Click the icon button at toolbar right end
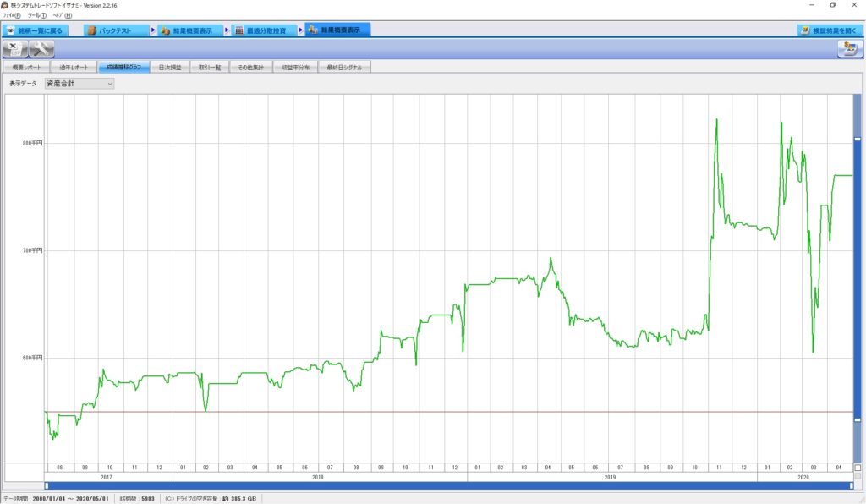This screenshot has height=504, width=866. click(x=848, y=48)
